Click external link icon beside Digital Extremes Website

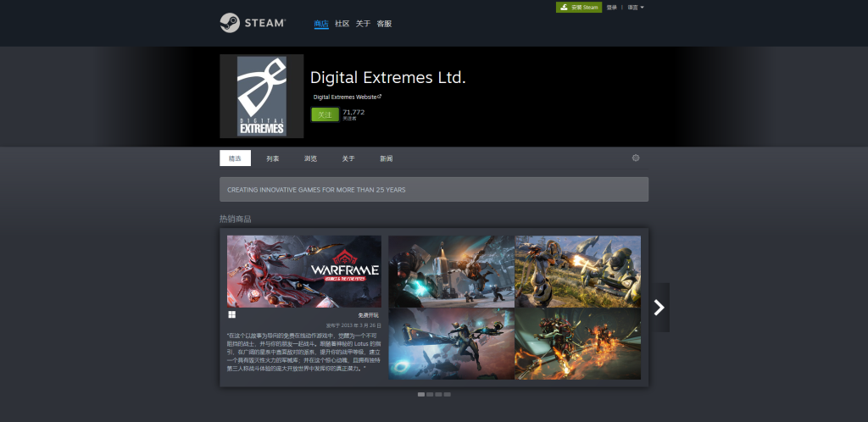[380, 97]
